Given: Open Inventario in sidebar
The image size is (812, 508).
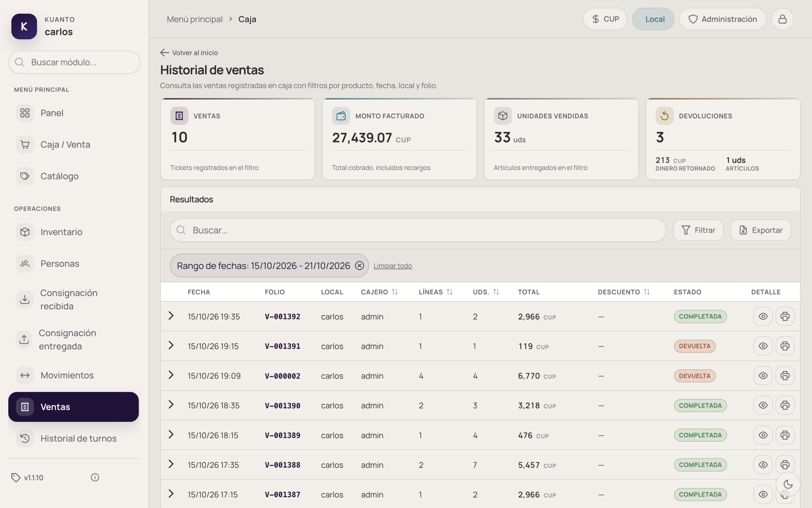Looking at the screenshot, I should [74, 232].
